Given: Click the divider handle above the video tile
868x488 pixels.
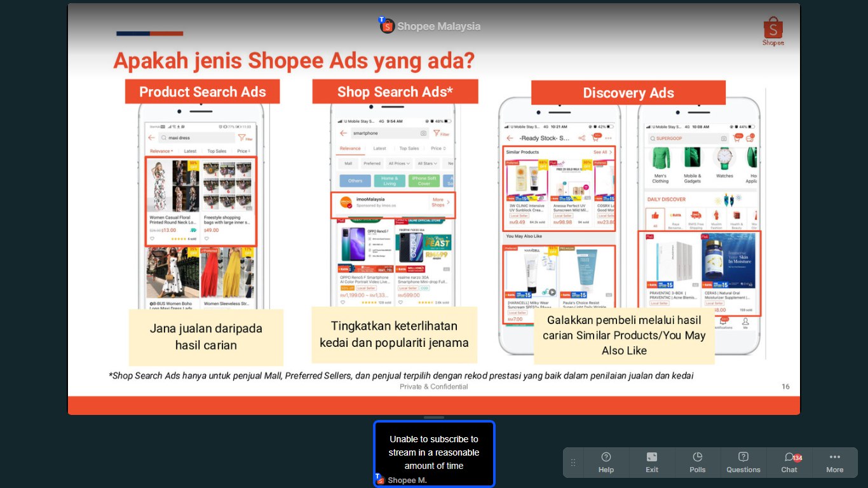Looking at the screenshot, I should click(x=434, y=417).
